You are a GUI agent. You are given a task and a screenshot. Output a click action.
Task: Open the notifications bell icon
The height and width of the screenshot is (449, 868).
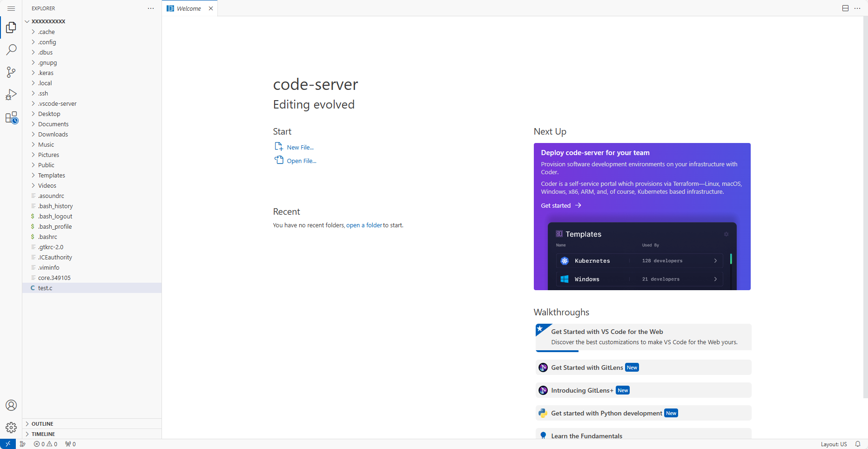click(858, 444)
